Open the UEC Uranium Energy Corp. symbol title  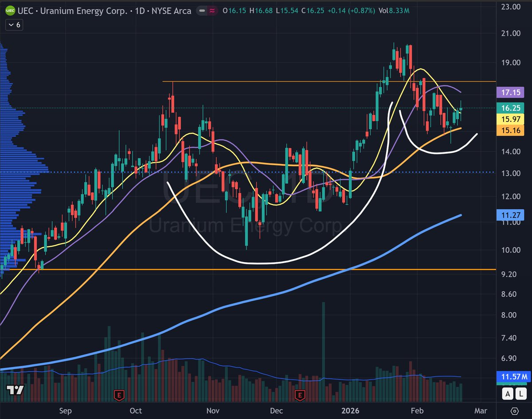[105, 10]
